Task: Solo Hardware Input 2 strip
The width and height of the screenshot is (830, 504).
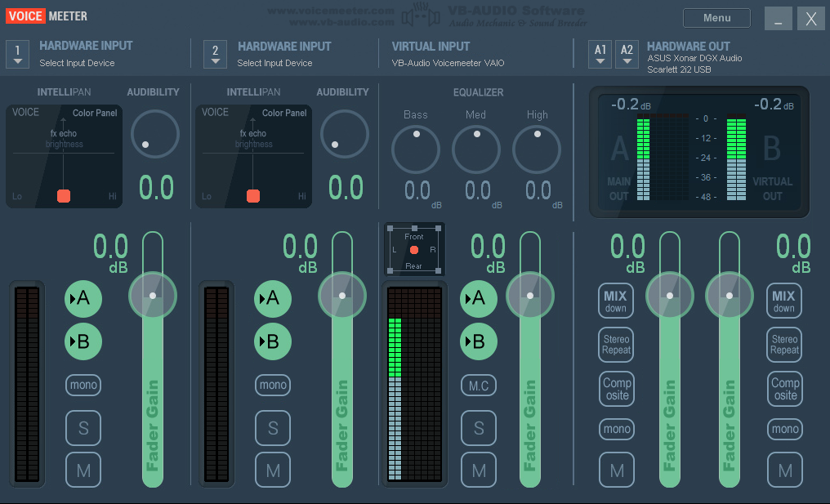Action: (x=273, y=428)
